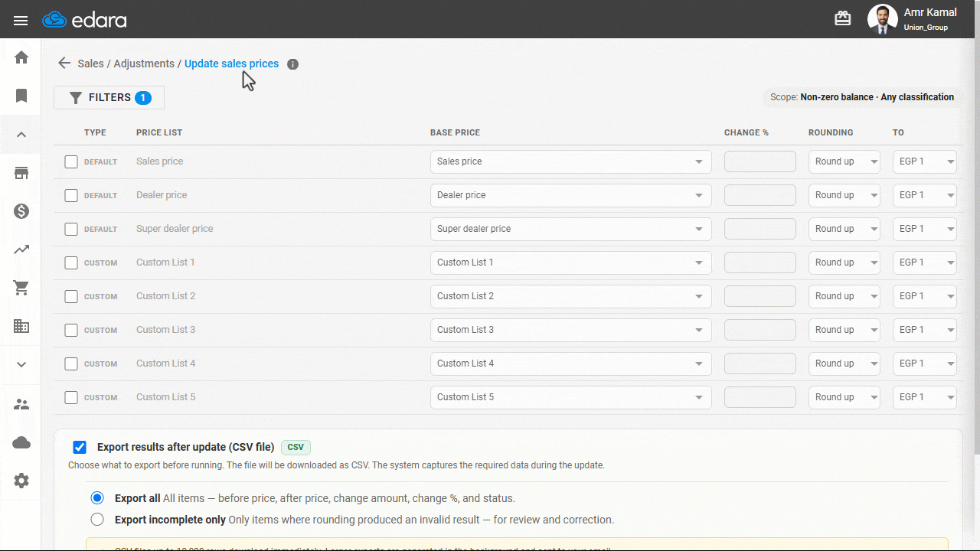Open the dollar sales icon in sidebar
Screen dimensions: 980x551
click(21, 211)
